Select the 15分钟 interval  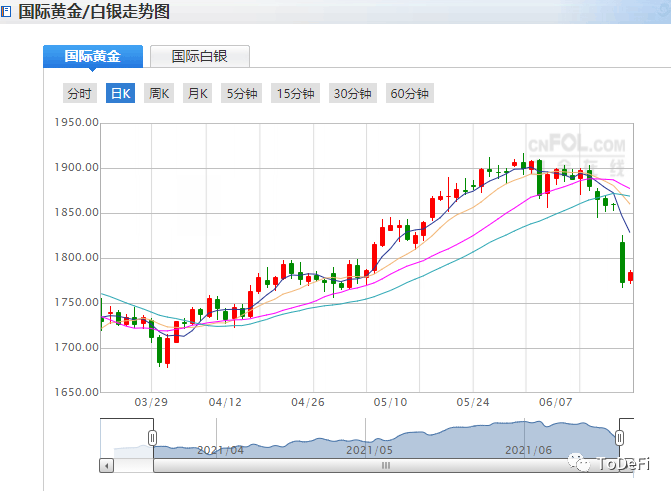coord(295,93)
